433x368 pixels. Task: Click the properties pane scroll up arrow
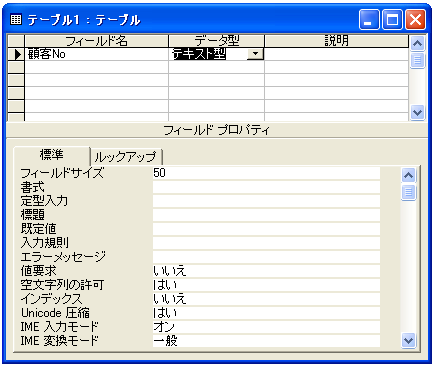(x=409, y=175)
